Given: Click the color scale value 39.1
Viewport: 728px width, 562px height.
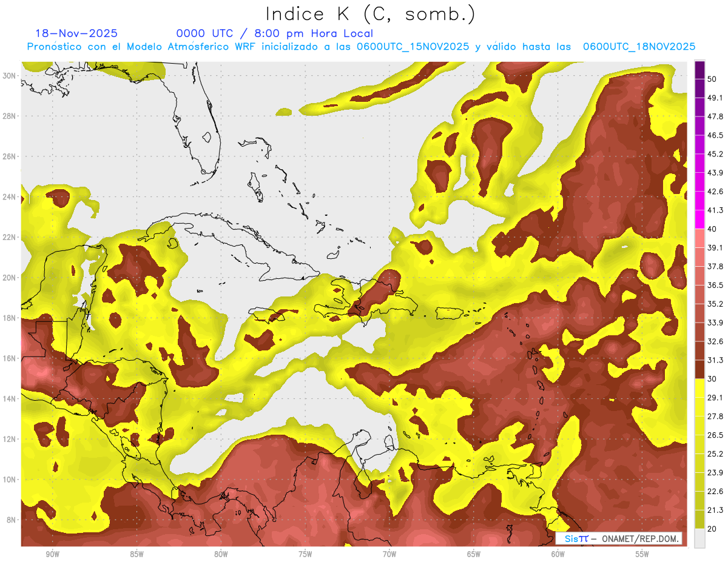Looking at the screenshot, I should point(715,247).
